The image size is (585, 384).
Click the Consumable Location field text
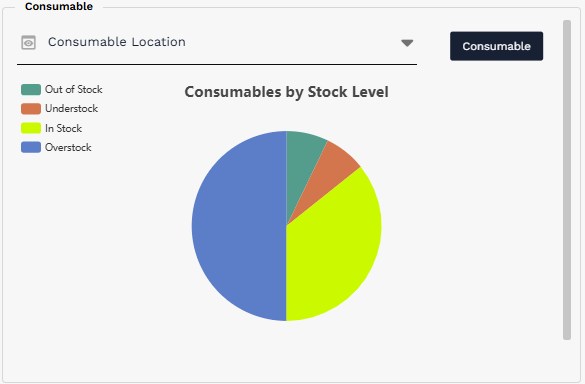pyautogui.click(x=117, y=42)
